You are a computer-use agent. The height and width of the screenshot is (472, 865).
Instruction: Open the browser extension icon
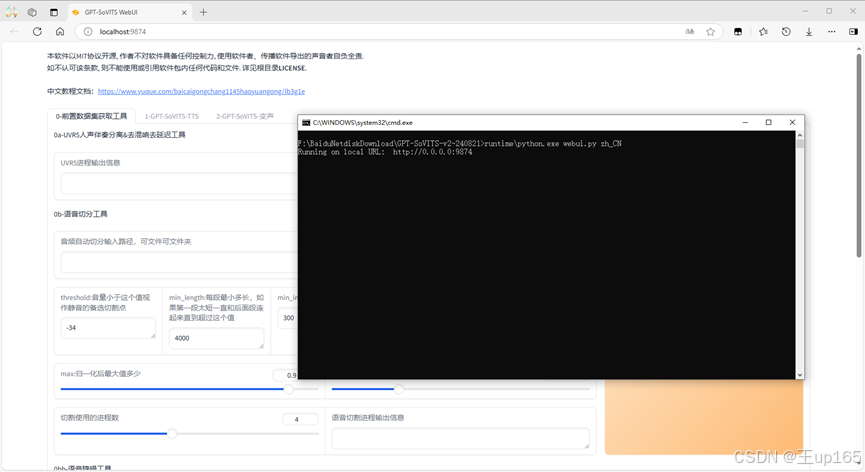coord(738,31)
